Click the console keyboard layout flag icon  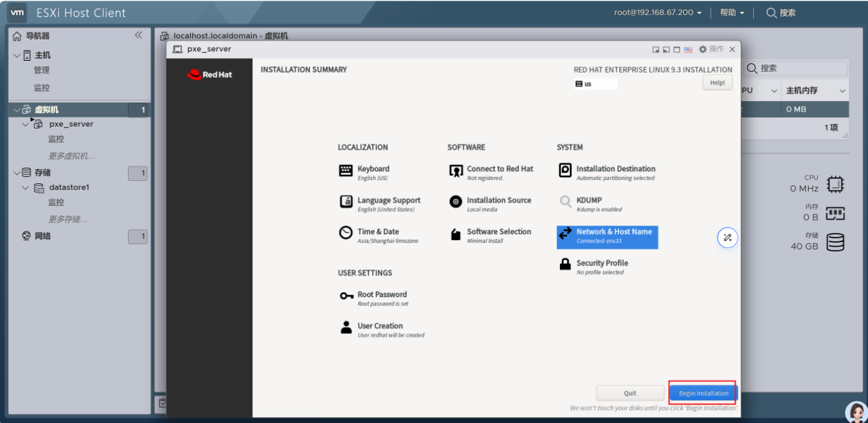[688, 49]
